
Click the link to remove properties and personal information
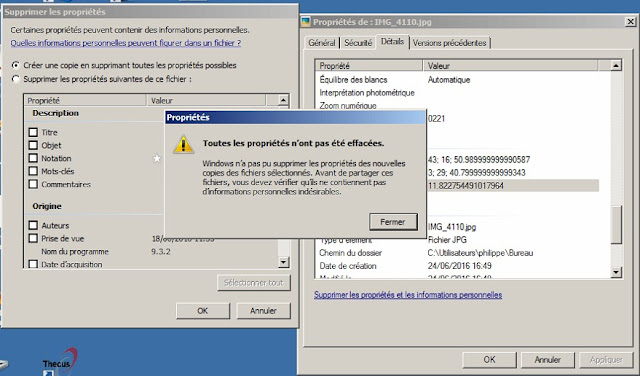[x=408, y=295]
